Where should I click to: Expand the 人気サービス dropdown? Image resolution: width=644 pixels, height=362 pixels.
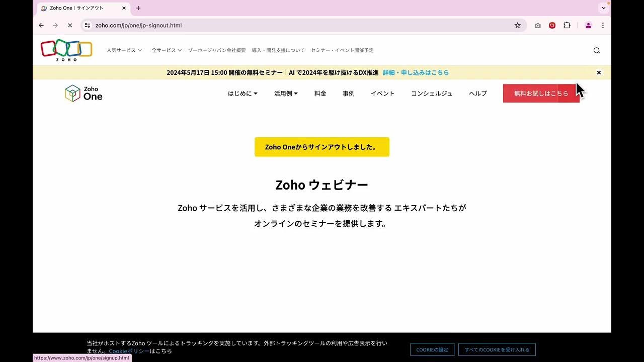coord(124,50)
